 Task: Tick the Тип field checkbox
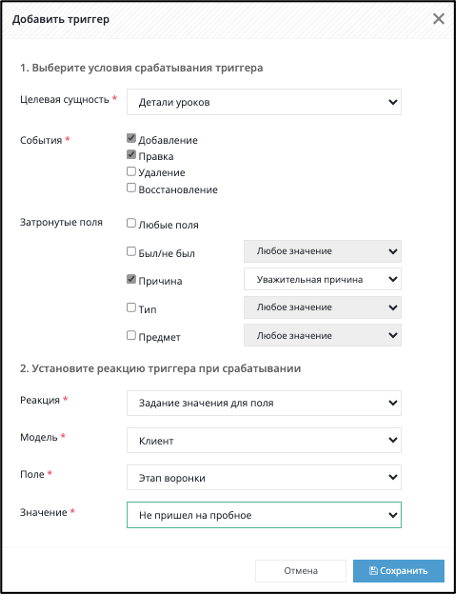(131, 308)
